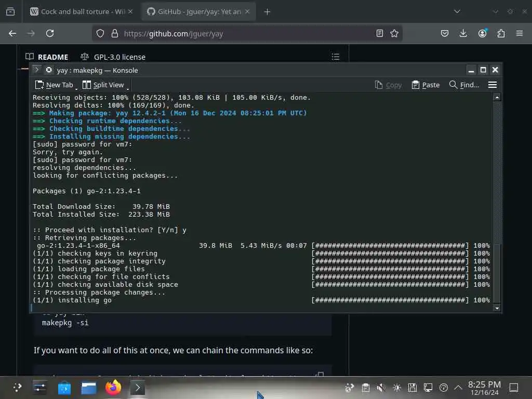Open KDE application launcher
The width and height of the screenshot is (532, 399).
pos(17,388)
